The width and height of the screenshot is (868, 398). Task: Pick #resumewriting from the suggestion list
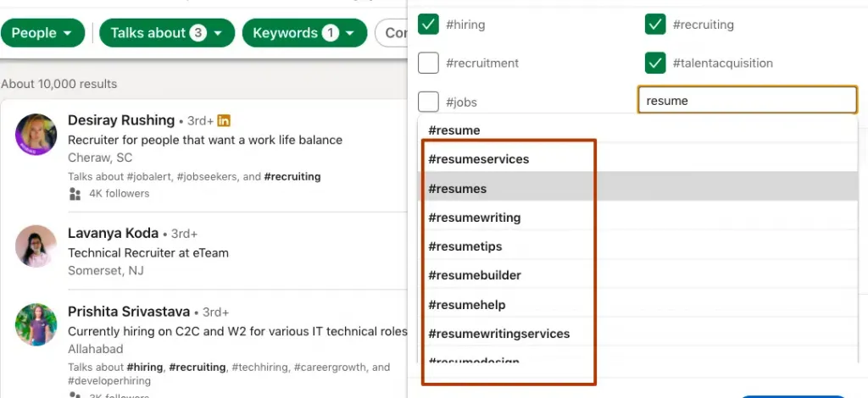pos(637,218)
